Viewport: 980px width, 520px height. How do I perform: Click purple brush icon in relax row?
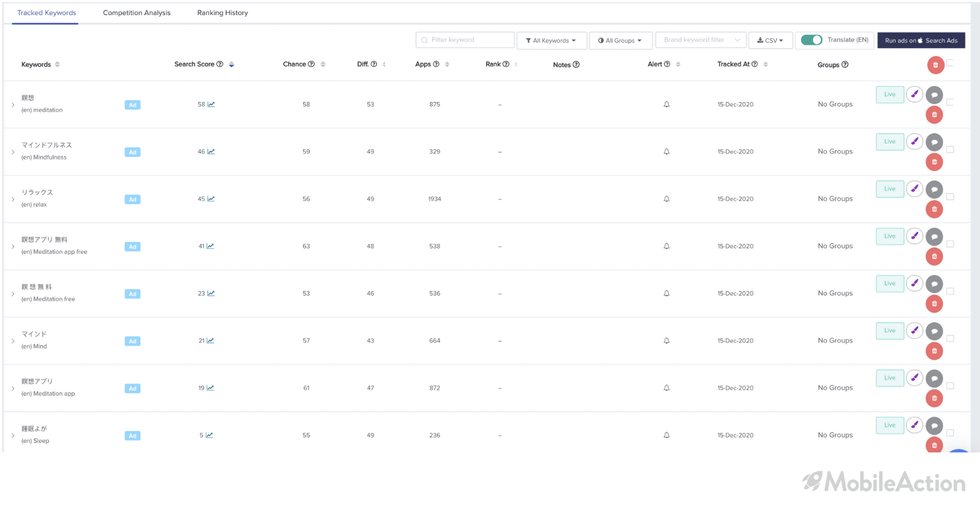click(915, 188)
